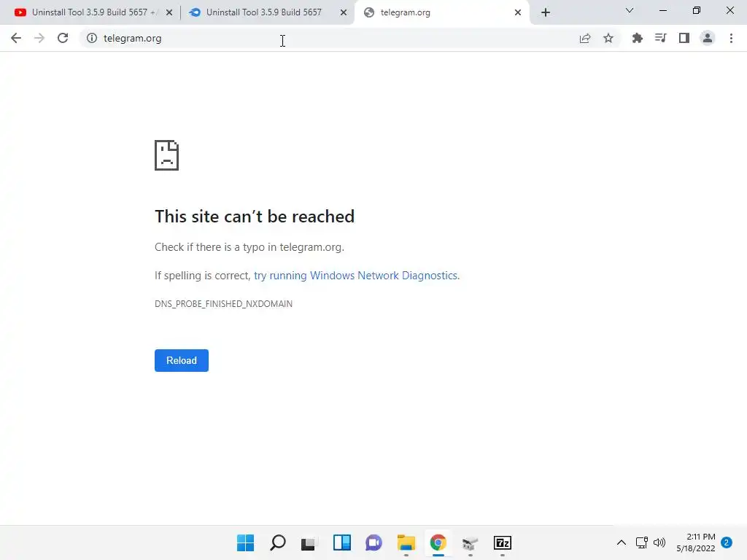Click the blue Reload button

point(182,360)
